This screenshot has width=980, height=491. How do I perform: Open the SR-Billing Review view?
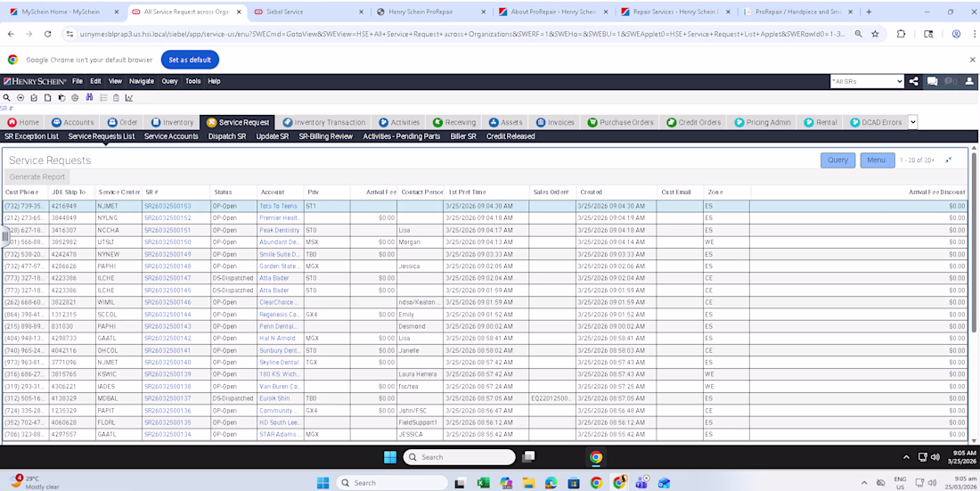pyautogui.click(x=325, y=136)
